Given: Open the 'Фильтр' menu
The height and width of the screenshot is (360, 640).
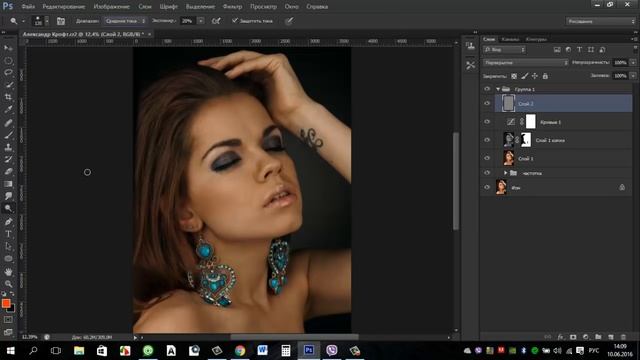Looking at the screenshot, I should [232, 7].
